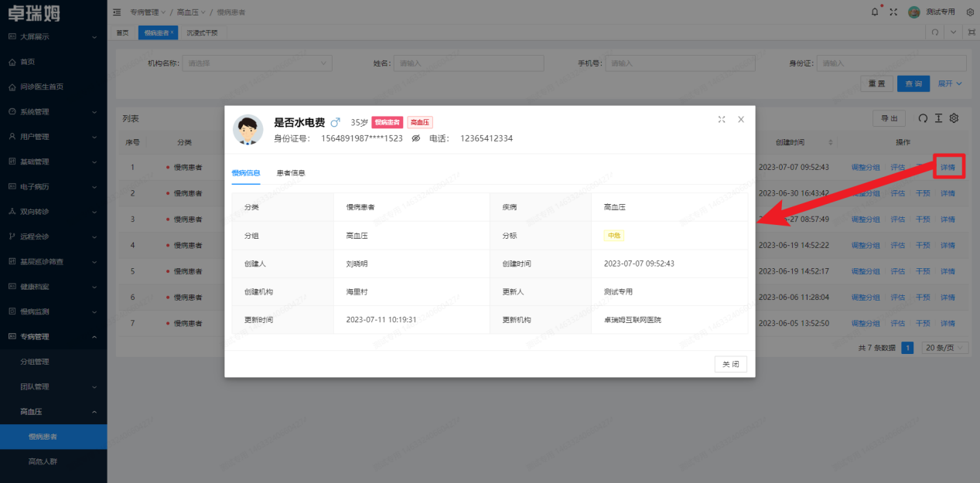Click the male gender symbol beside the name
The width and height of the screenshot is (980, 483).
335,122
